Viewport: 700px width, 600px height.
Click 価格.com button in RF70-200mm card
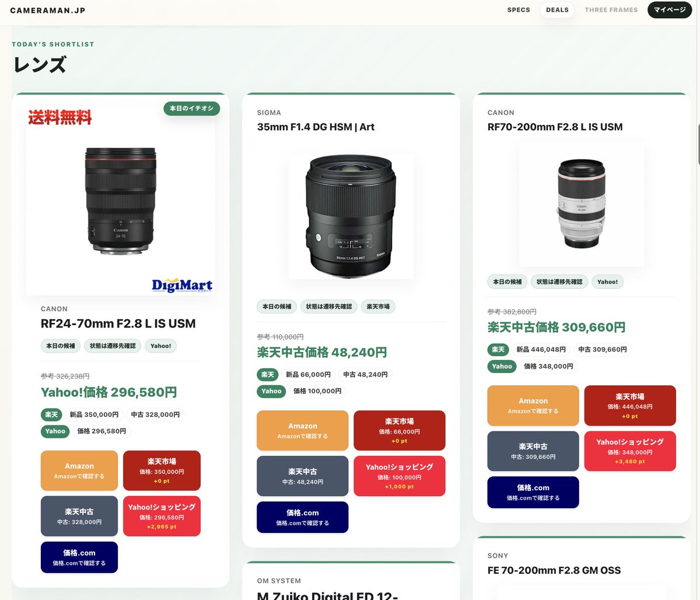[x=533, y=492]
